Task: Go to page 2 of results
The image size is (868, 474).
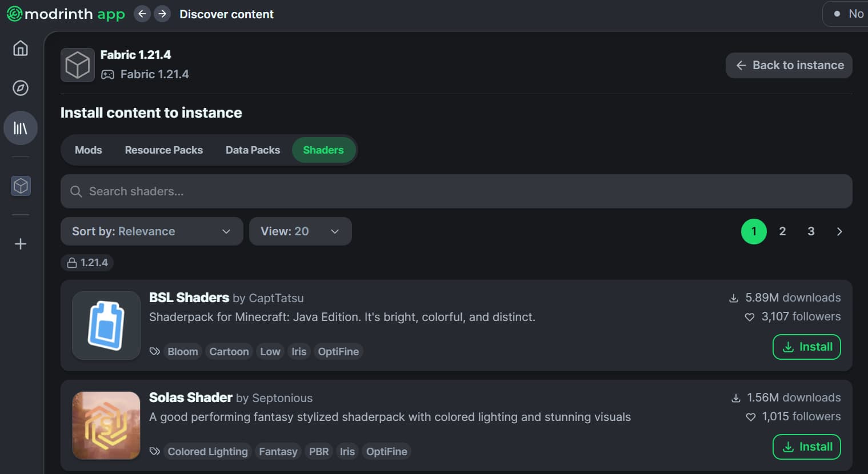Action: [782, 231]
